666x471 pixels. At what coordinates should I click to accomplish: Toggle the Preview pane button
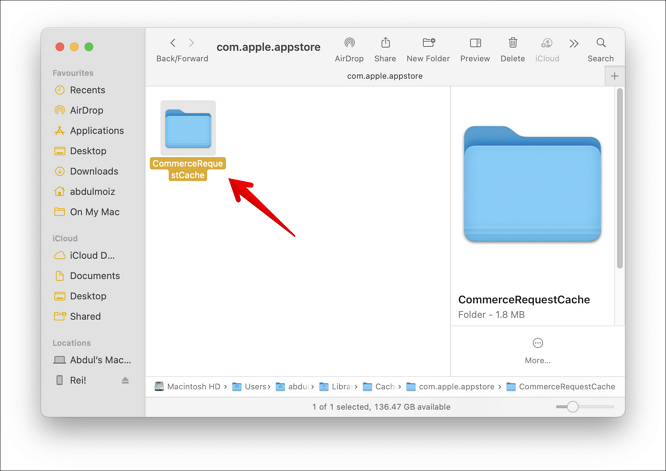click(x=475, y=44)
